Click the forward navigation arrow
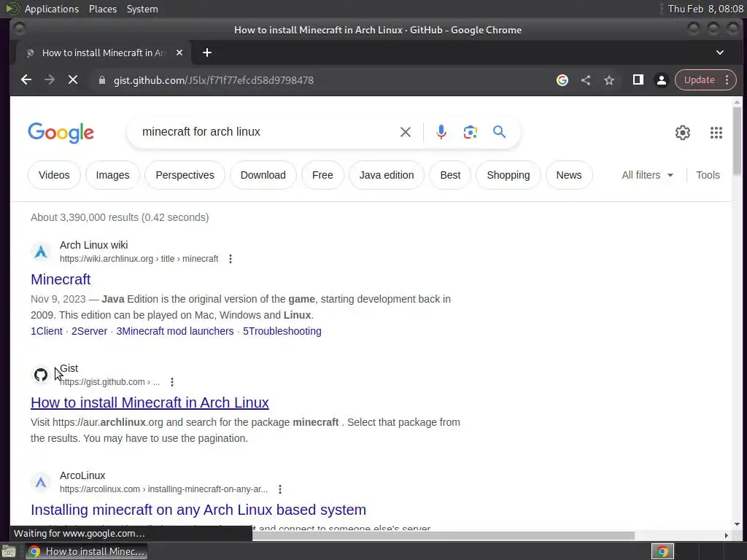Screen dimensions: 747x560 coord(50,80)
